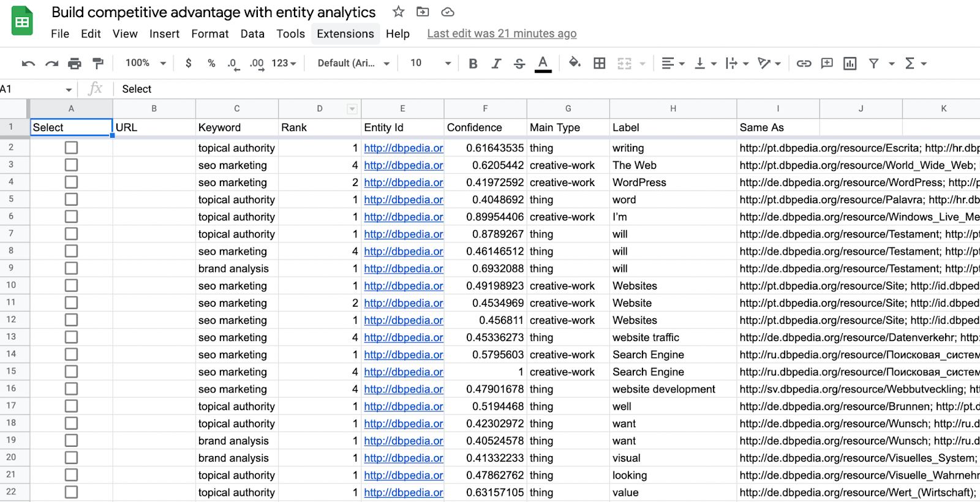Click the formula bar input
The height and width of the screenshot is (502, 980).
(548, 89)
